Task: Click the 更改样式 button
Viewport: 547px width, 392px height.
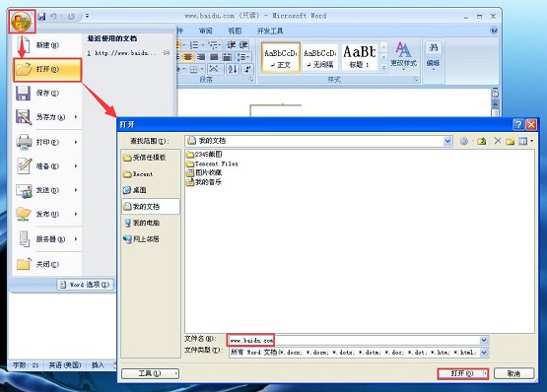Action: tap(403, 57)
